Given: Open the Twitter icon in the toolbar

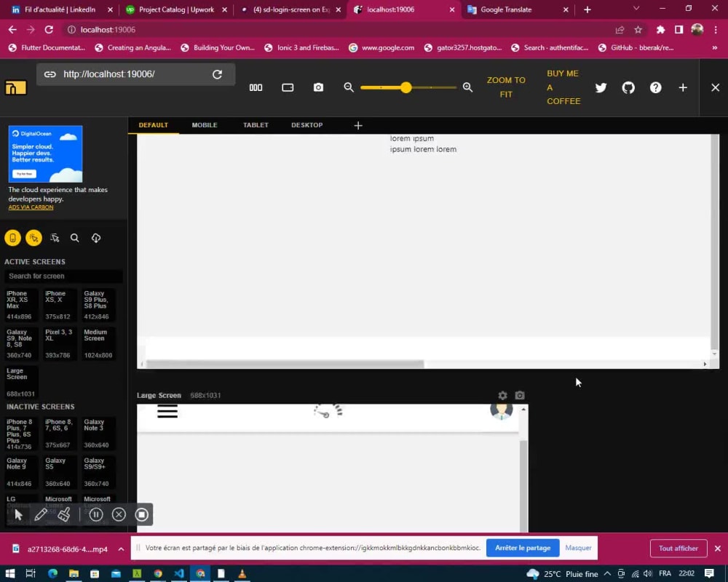Looking at the screenshot, I should [x=601, y=87].
